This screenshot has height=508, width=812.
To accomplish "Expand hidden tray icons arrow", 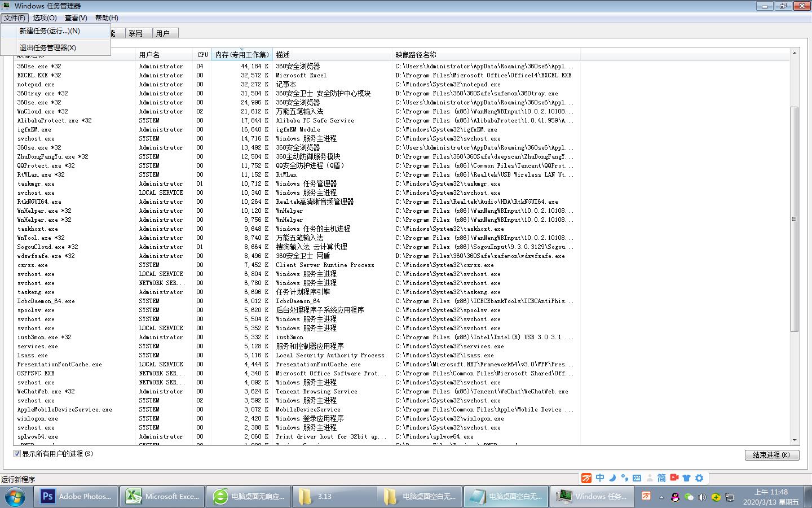I will 662,497.
